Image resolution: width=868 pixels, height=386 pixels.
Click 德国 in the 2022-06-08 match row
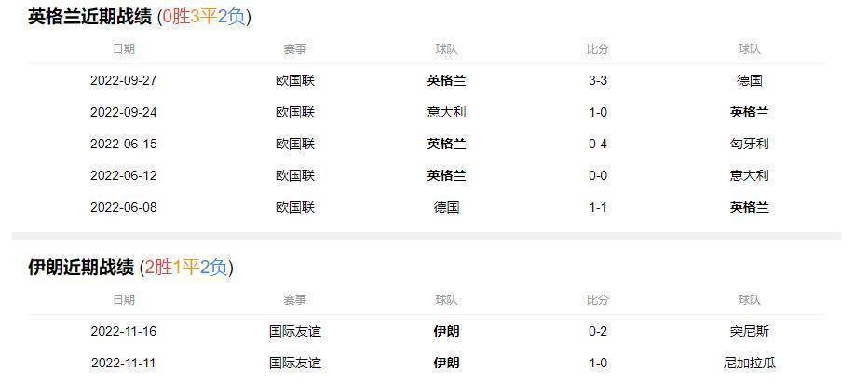point(446,207)
